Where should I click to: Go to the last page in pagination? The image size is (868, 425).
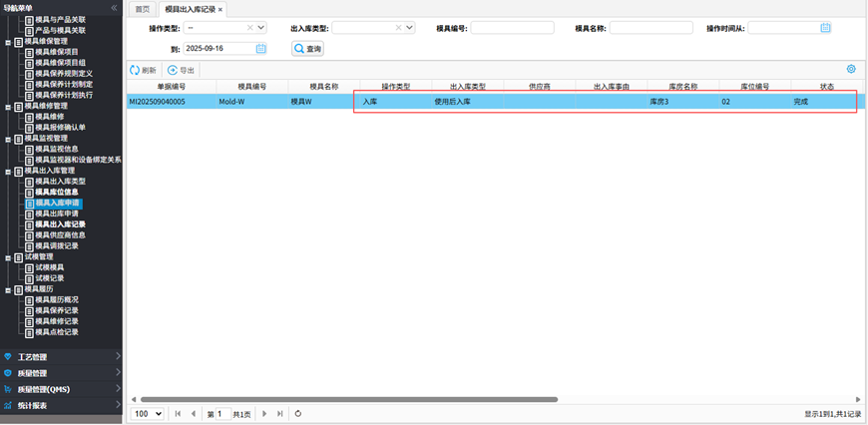click(280, 413)
